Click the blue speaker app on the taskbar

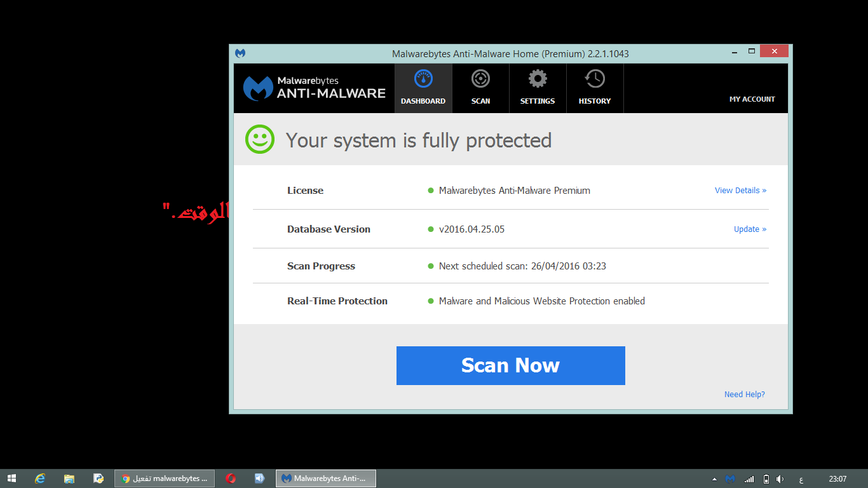click(x=259, y=478)
